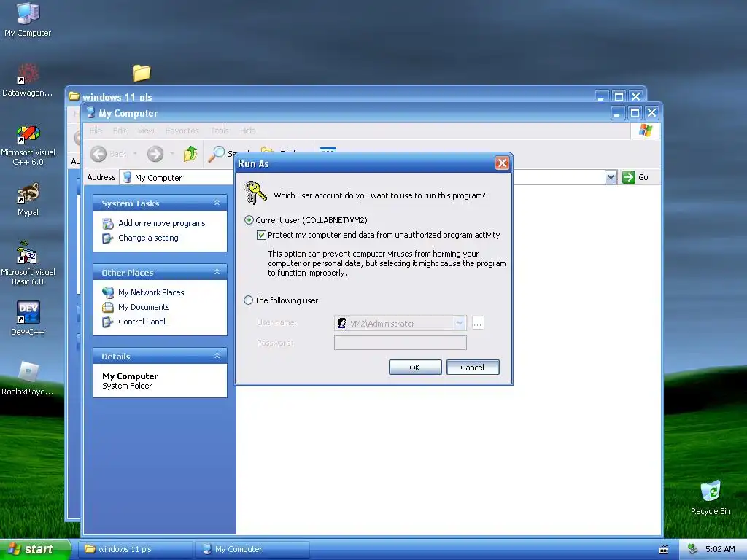Open the File menu in My Computer

(96, 131)
